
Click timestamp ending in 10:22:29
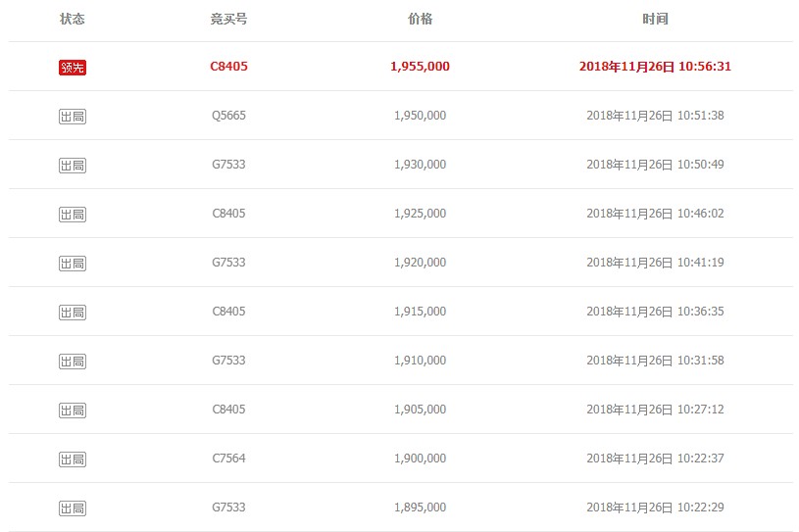point(655,508)
